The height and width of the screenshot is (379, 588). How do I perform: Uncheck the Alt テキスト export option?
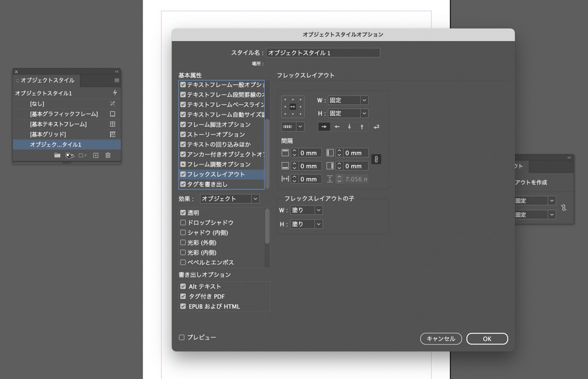183,287
